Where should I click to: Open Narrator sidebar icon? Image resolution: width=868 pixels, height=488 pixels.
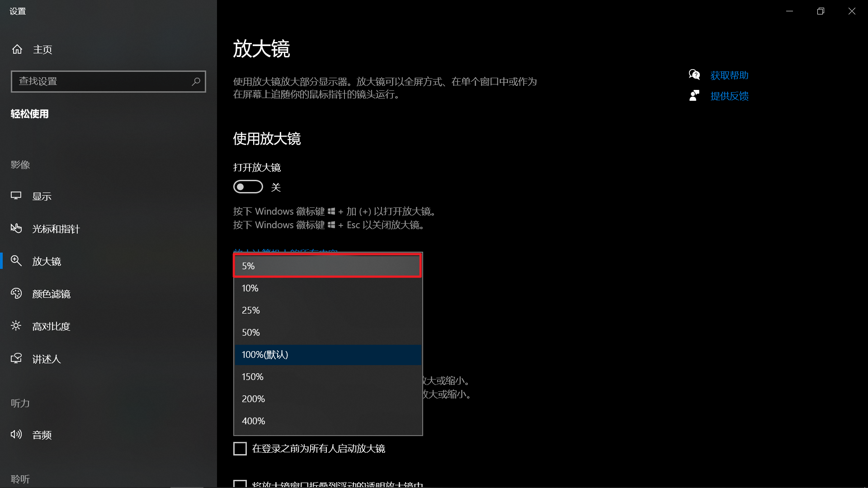pos(16,359)
